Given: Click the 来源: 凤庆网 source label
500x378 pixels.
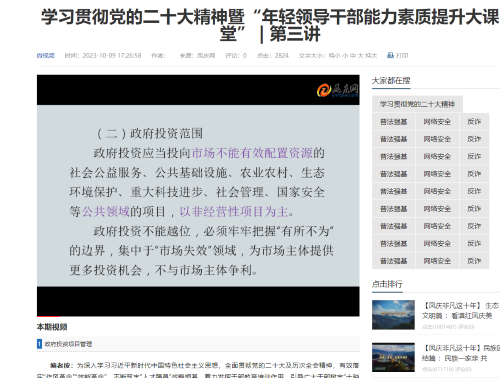Looking at the screenshot, I should (x=197, y=55).
